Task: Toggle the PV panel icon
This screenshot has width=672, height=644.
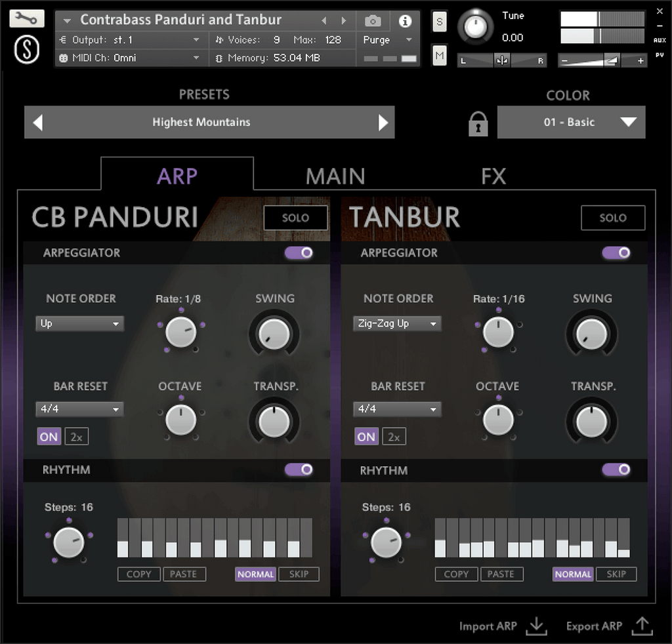Action: pyautogui.click(x=660, y=55)
